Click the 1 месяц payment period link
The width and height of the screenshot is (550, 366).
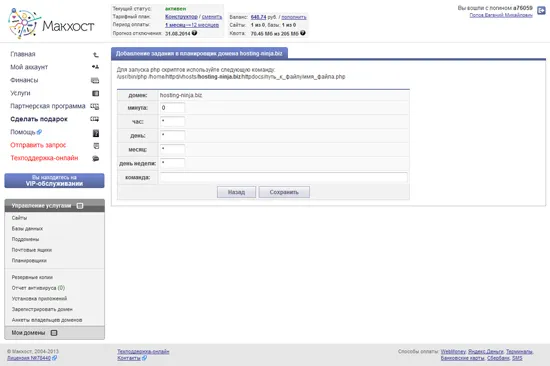pyautogui.click(x=175, y=25)
